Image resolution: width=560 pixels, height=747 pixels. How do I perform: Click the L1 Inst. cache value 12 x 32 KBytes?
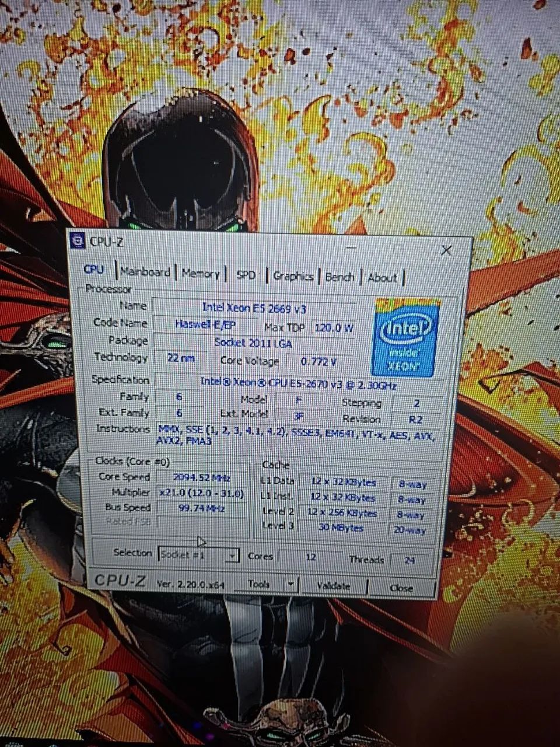tap(343, 497)
